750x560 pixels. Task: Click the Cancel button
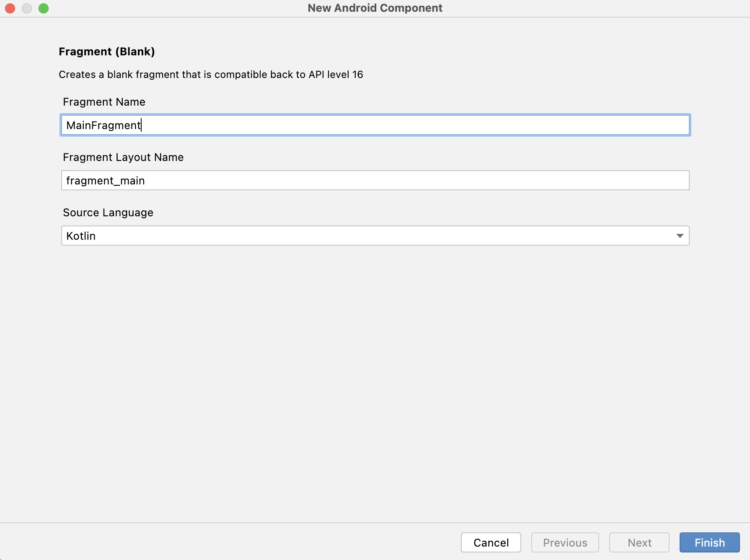point(491,542)
